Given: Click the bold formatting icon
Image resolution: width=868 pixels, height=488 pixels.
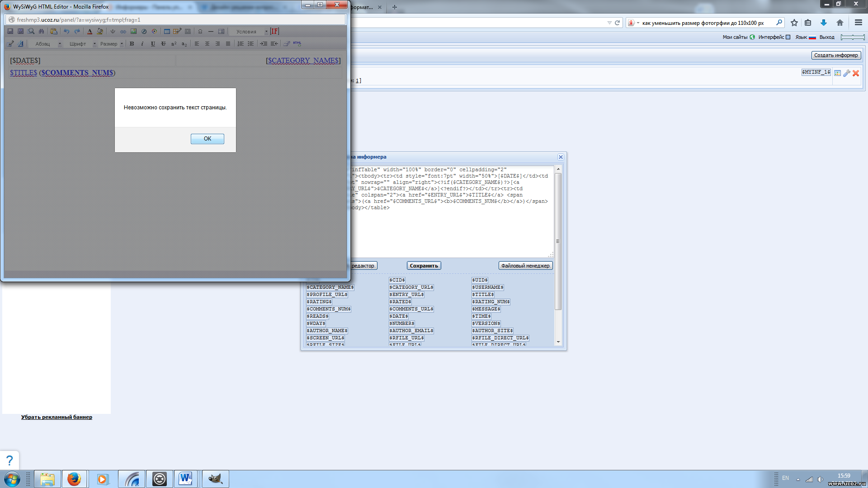Looking at the screenshot, I should [x=132, y=44].
